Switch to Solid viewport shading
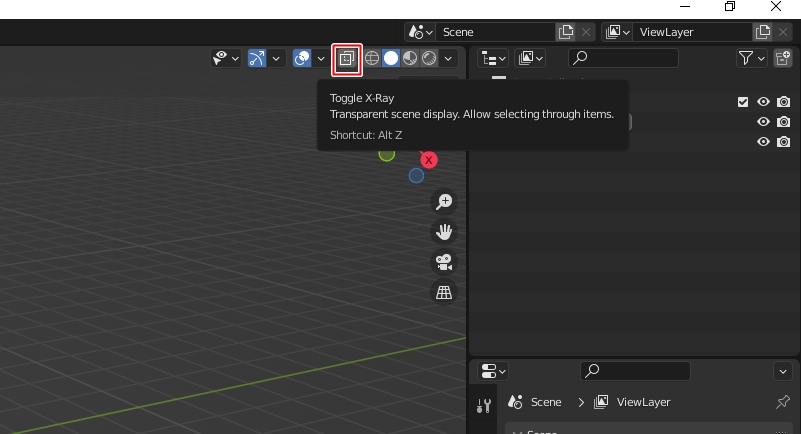Image resolution: width=801 pixels, height=434 pixels. tap(391, 58)
